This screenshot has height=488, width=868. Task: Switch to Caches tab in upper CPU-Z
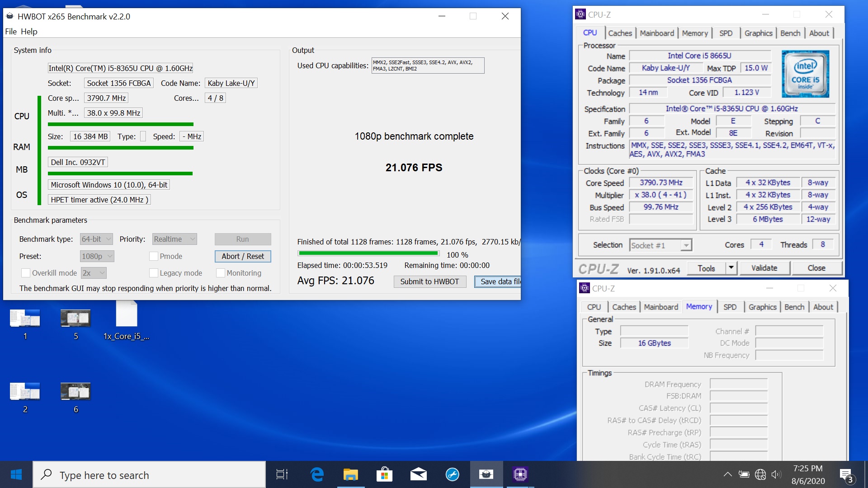[x=620, y=33]
